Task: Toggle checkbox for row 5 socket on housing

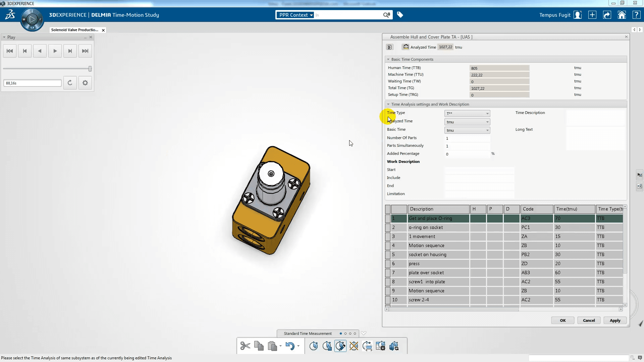Action: (388, 254)
